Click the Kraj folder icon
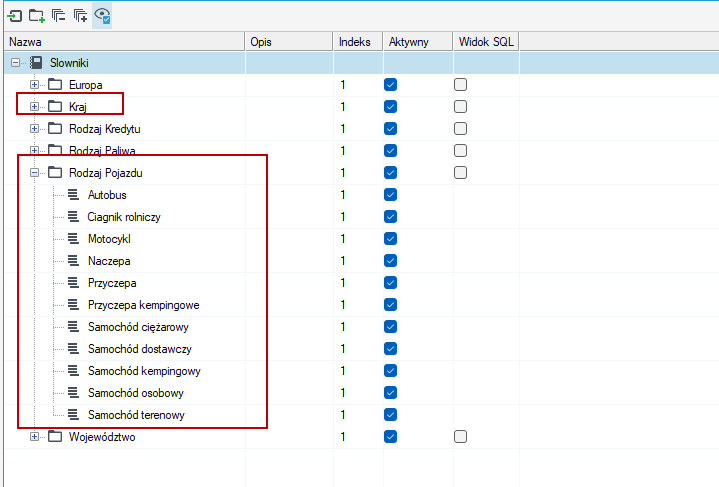This screenshot has height=487, width=719. click(x=55, y=106)
